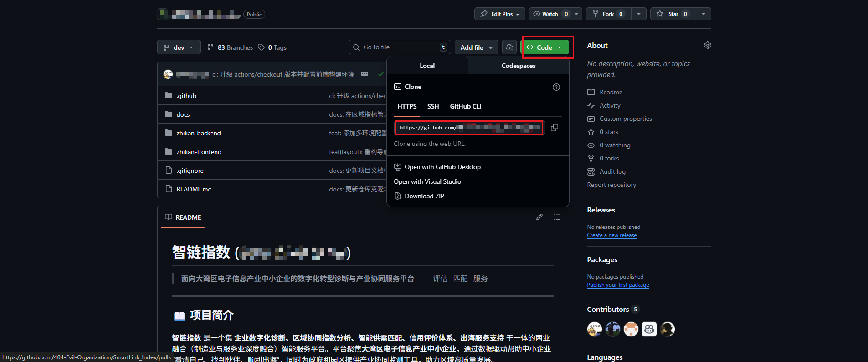Switch to the Codespaces tab
This screenshot has height=362, width=868.
[518, 66]
